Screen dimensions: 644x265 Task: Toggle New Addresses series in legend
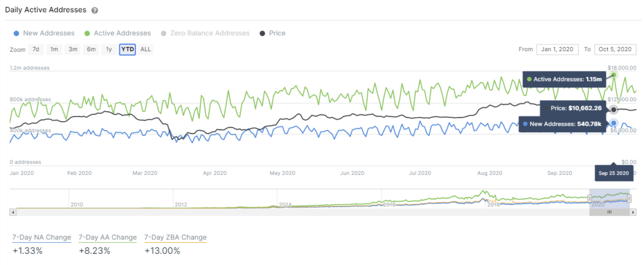click(44, 33)
